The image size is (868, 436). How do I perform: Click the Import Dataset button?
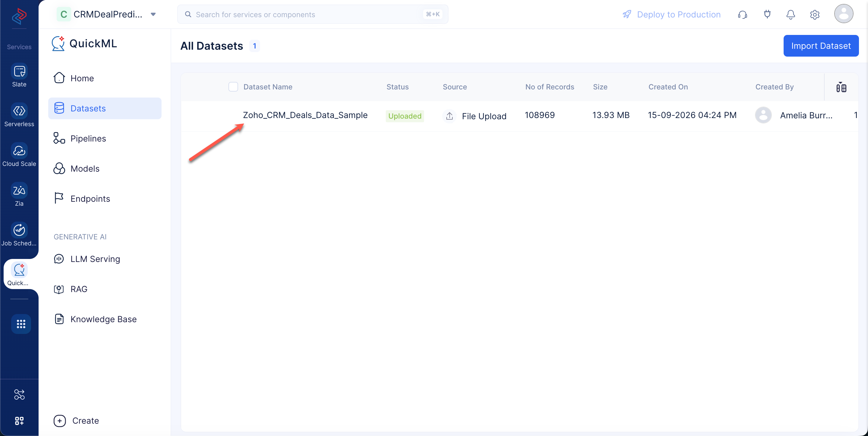[821, 46]
